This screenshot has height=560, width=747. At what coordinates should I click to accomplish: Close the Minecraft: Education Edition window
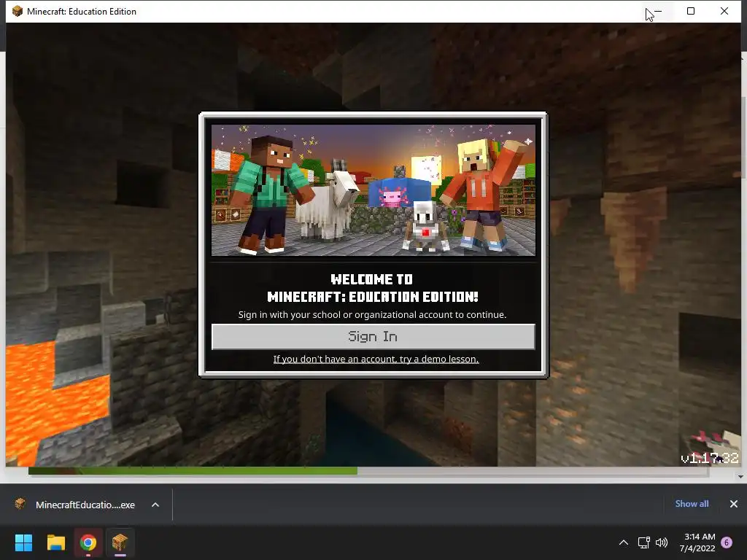click(x=724, y=11)
